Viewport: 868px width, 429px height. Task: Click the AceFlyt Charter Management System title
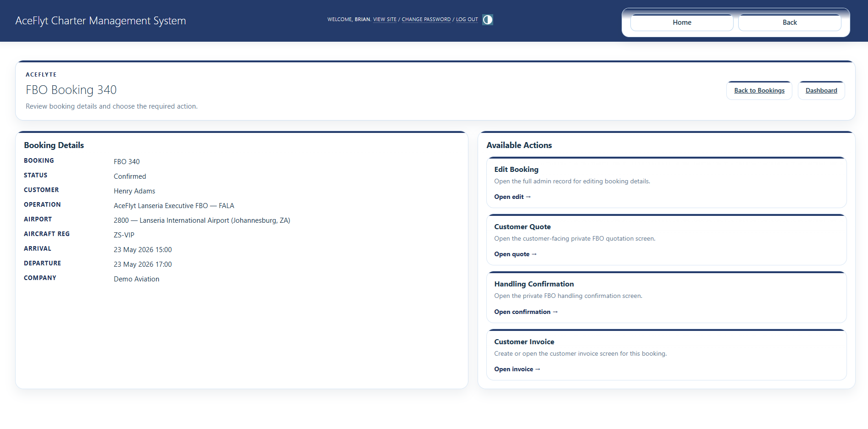tap(100, 21)
